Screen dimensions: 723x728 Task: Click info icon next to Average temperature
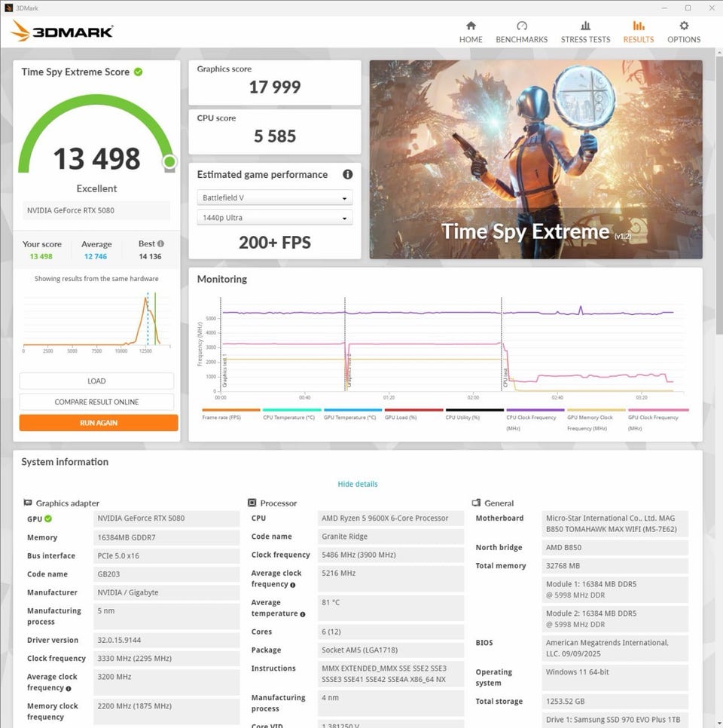[x=303, y=614]
